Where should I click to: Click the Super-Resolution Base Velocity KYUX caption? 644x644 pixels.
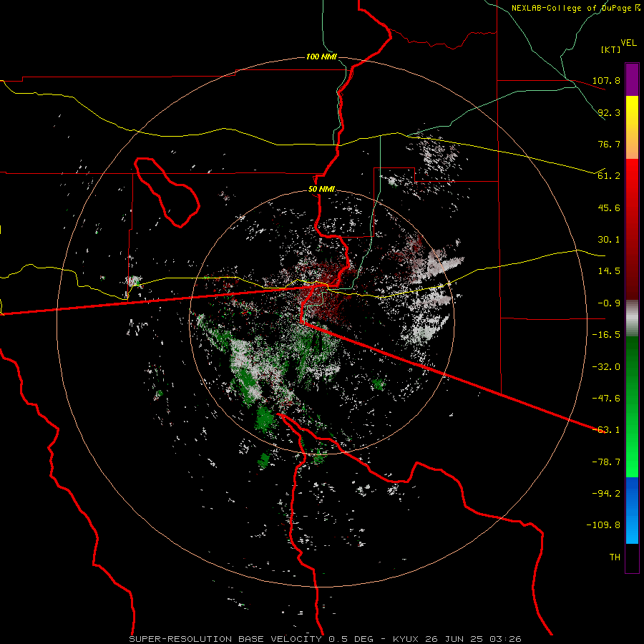(326, 639)
